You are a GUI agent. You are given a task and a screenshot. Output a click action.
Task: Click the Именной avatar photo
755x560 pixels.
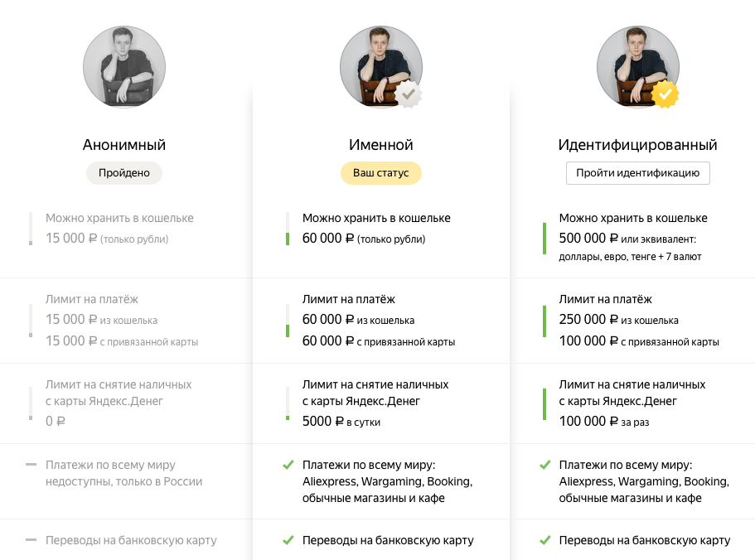(x=377, y=62)
